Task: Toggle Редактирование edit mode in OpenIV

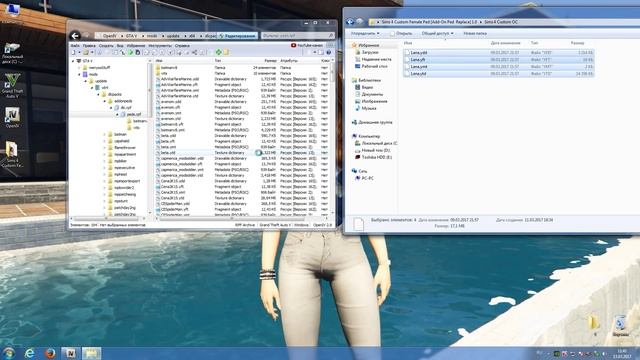Action: [x=237, y=36]
